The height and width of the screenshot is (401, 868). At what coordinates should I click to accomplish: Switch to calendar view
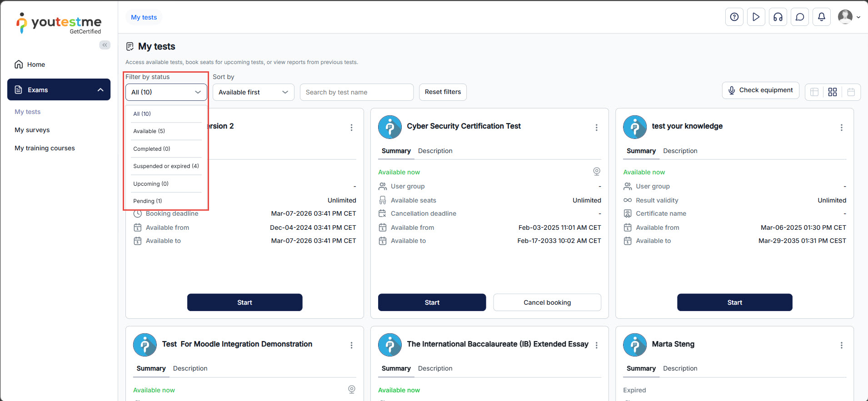(x=851, y=92)
